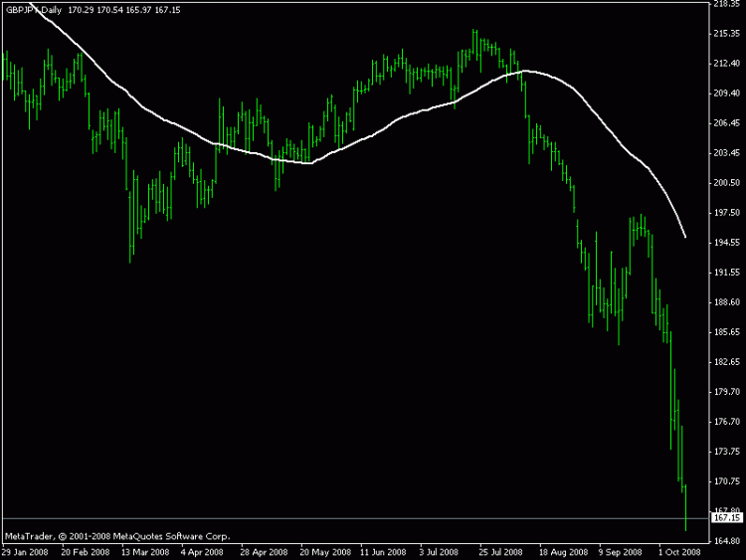746x560 pixels.
Task: Select the 9 Sep 2008 date marker
Action: pyautogui.click(x=621, y=552)
